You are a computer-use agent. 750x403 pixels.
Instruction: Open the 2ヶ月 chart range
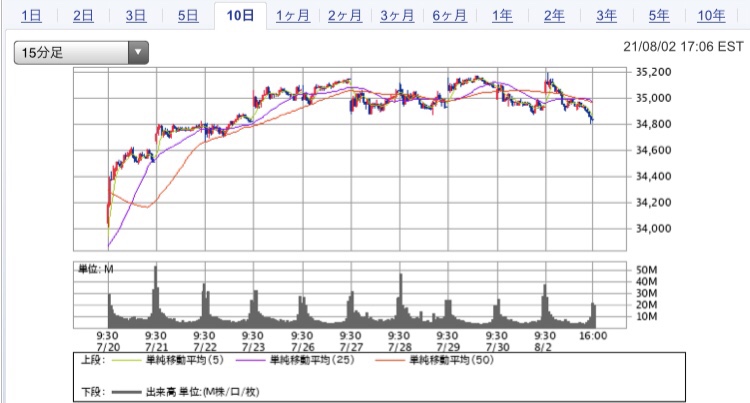pos(345,16)
